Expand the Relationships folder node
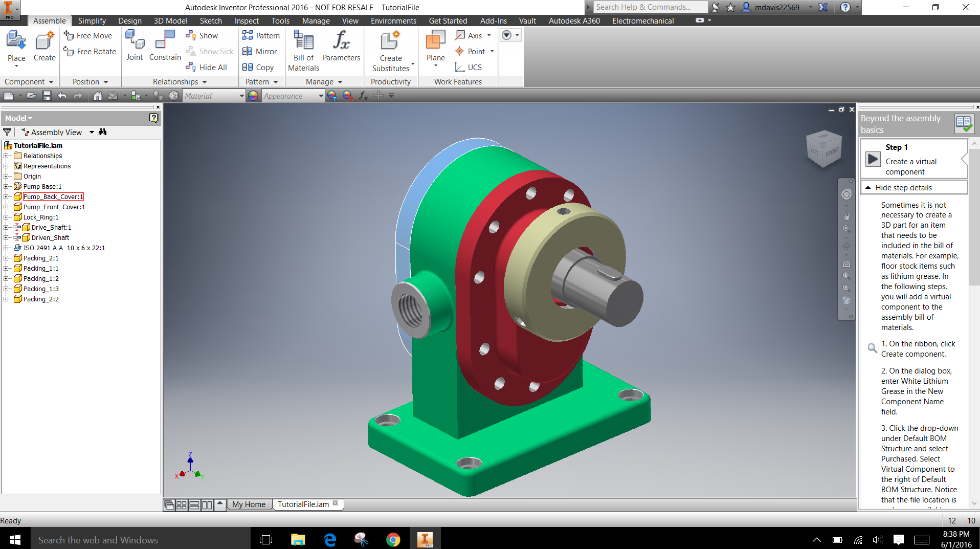Viewport: 980px width, 549px height. pos(6,156)
